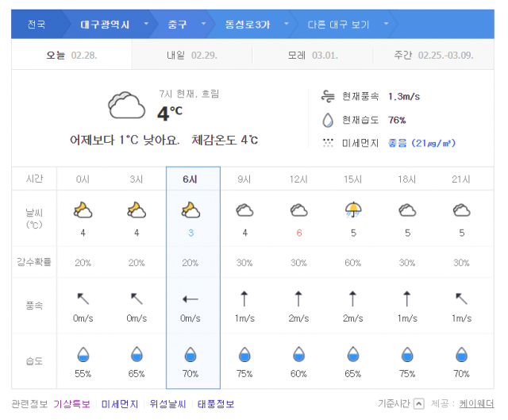Click the 12시 humidity droplet showing 60%
Viewport: 508px width, 420px height.
point(298,355)
